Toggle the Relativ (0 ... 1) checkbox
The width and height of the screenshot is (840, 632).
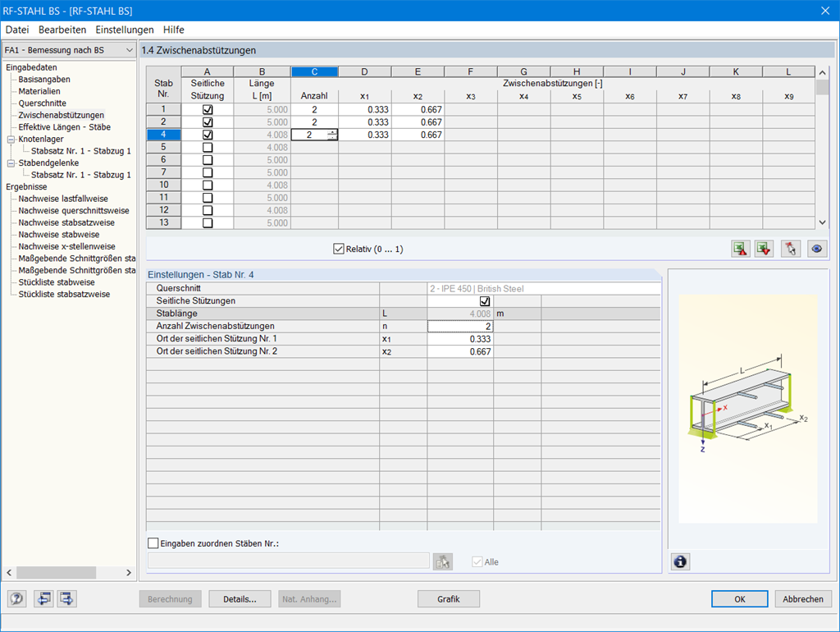(x=338, y=249)
